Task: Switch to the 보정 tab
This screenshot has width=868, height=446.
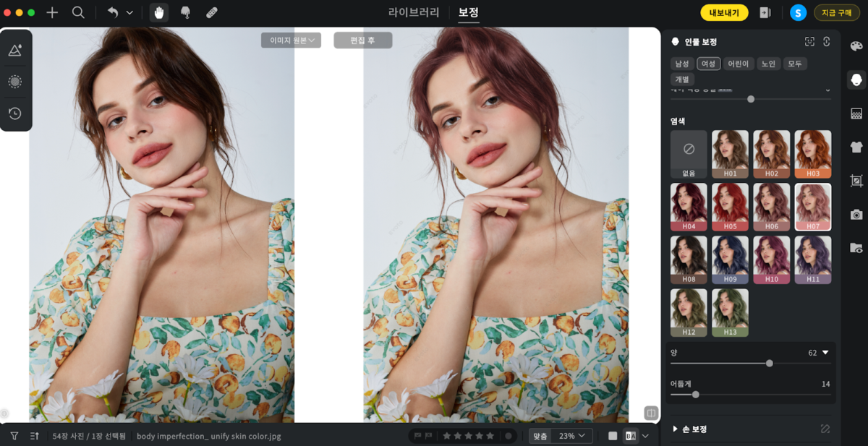Action: coord(468,12)
